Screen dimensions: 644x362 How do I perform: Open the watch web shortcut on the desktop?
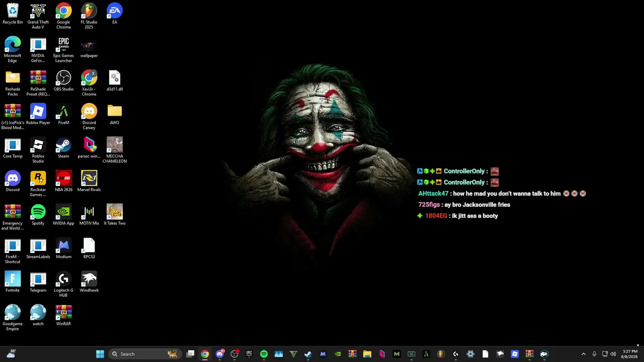[38, 316]
